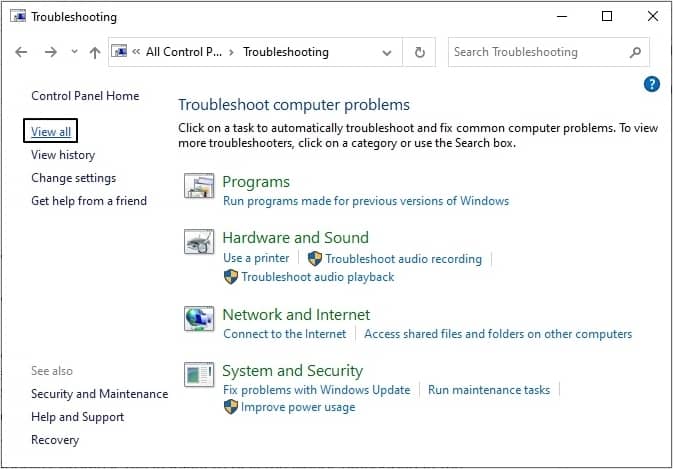
Task: Click the Programs category icon
Action: pyautogui.click(x=199, y=186)
